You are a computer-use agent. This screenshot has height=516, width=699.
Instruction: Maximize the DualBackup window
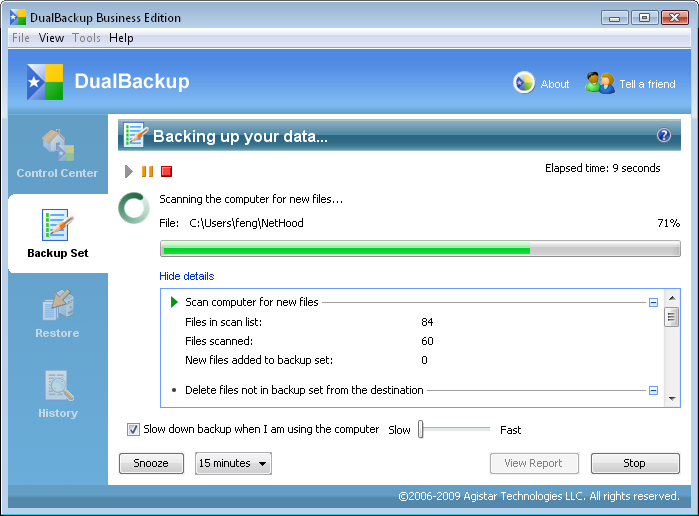tap(644, 18)
